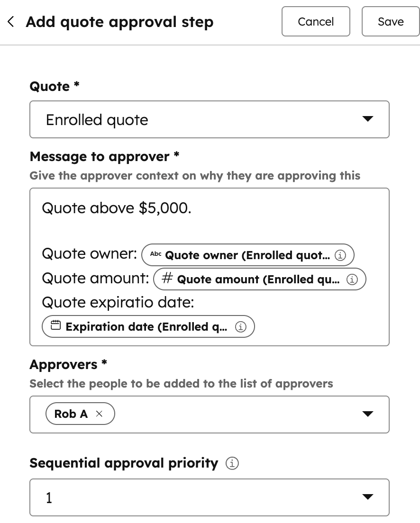
Task: Click the info icon beside Quote owner token
Action: [340, 255]
